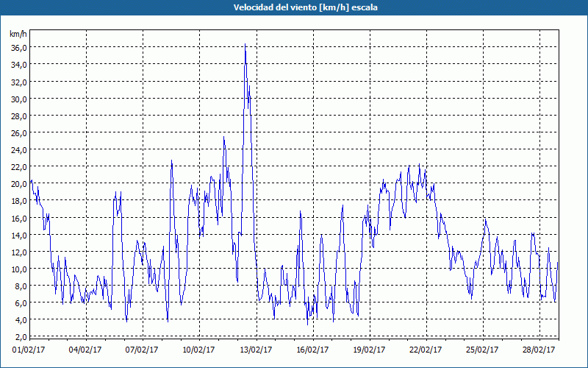This screenshot has height=368, width=588.
Task: Click the 19/02/17 date label
Action: point(369,350)
